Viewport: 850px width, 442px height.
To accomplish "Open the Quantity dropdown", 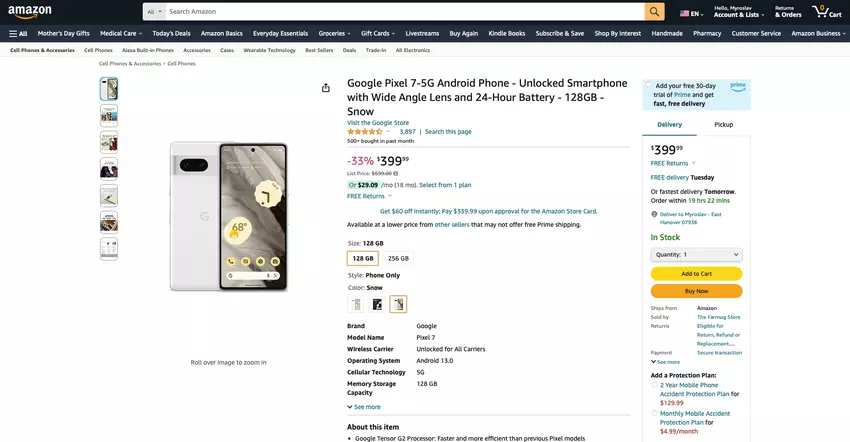I will 696,255.
